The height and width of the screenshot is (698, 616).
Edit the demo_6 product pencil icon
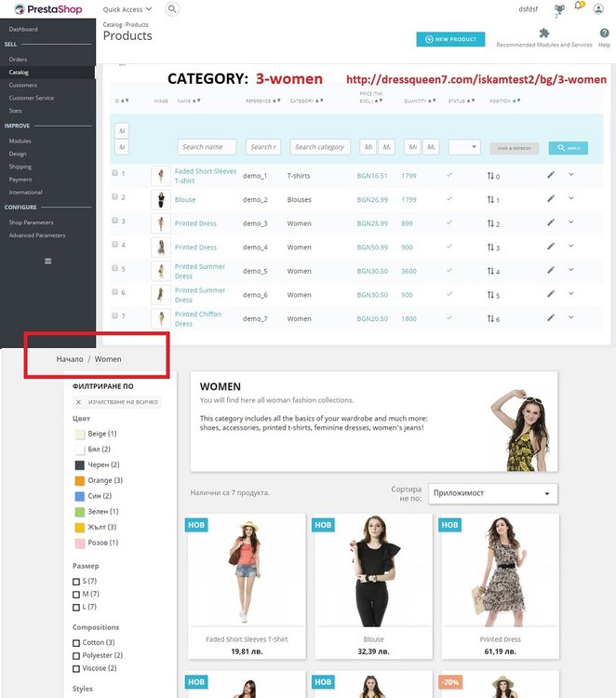551,294
